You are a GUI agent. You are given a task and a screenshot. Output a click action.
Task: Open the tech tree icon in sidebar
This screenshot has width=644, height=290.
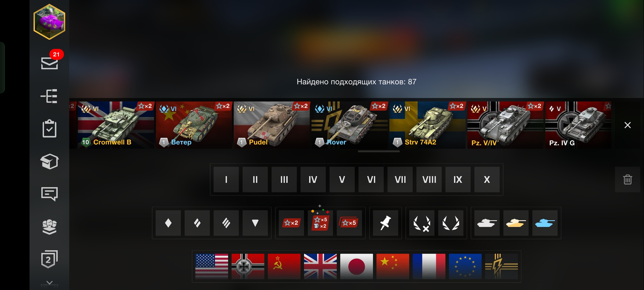coord(49,96)
